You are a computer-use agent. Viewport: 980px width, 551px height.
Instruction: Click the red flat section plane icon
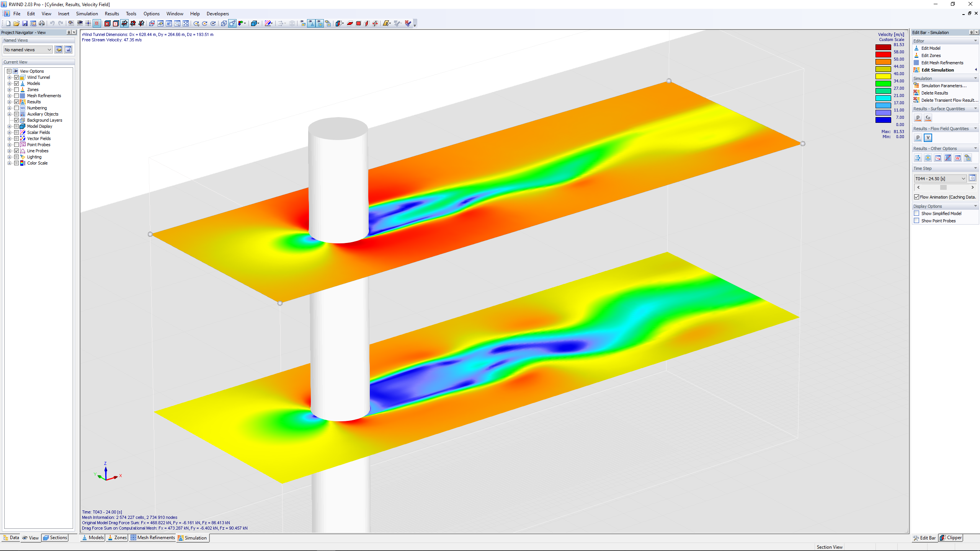[x=350, y=24]
